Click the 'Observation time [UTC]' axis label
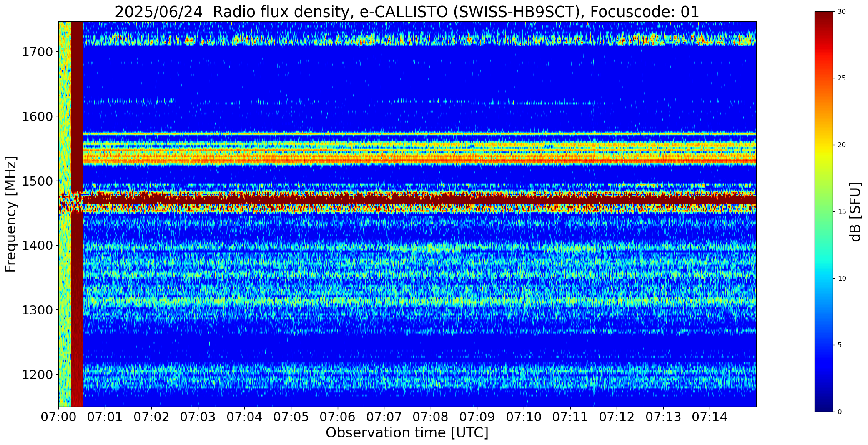Image resolution: width=868 pixels, height=445 pixels. (x=407, y=433)
